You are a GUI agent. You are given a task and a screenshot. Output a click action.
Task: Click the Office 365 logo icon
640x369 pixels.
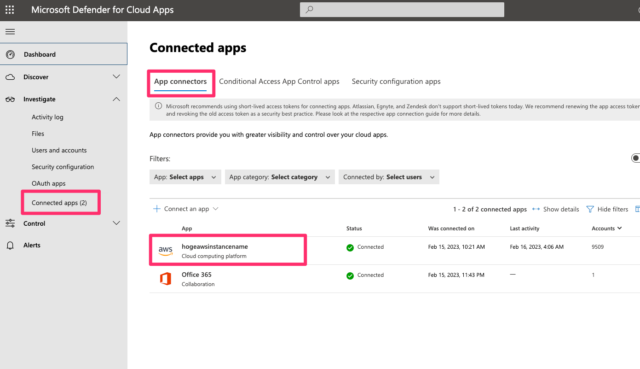[165, 278]
